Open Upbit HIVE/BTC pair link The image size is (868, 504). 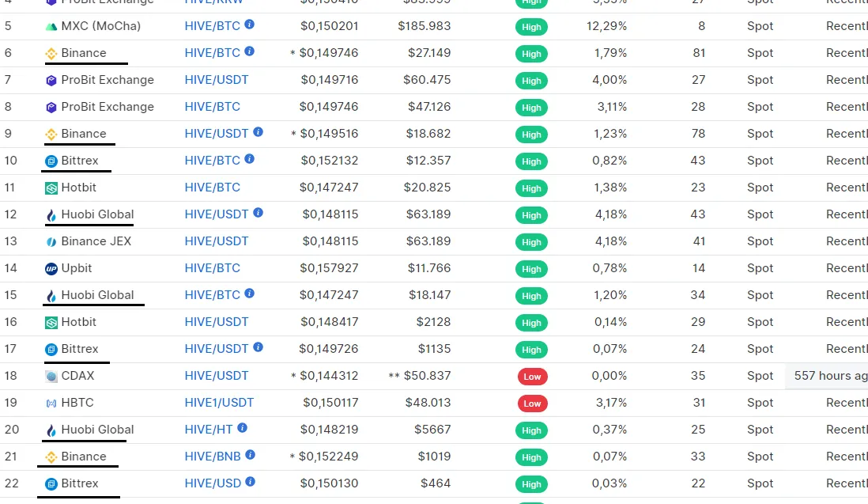[212, 268]
